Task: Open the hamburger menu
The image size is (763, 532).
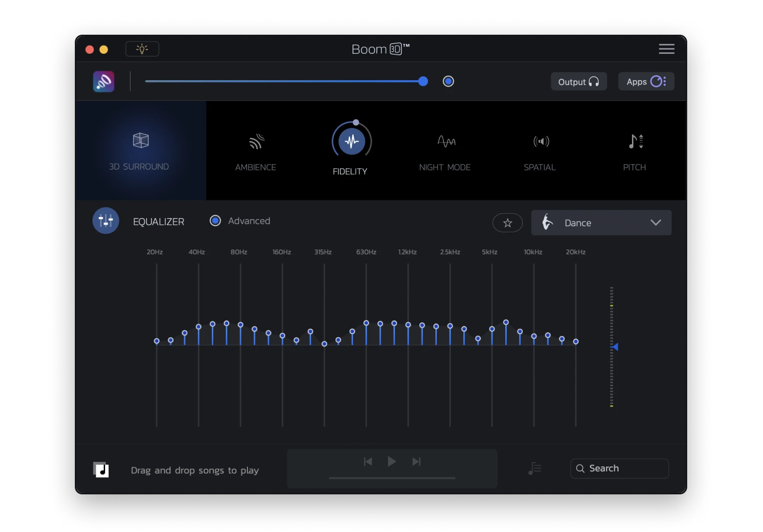Action: (x=666, y=49)
